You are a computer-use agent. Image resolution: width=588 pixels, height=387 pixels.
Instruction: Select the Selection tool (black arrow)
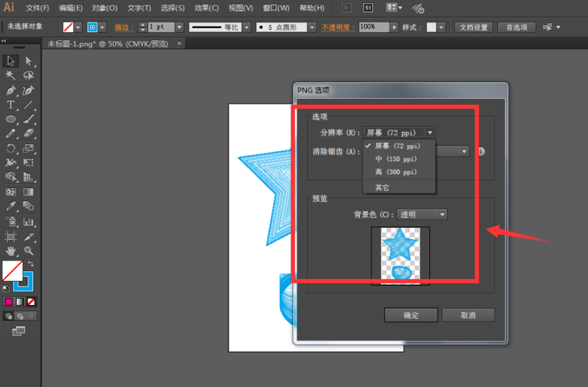[10, 60]
